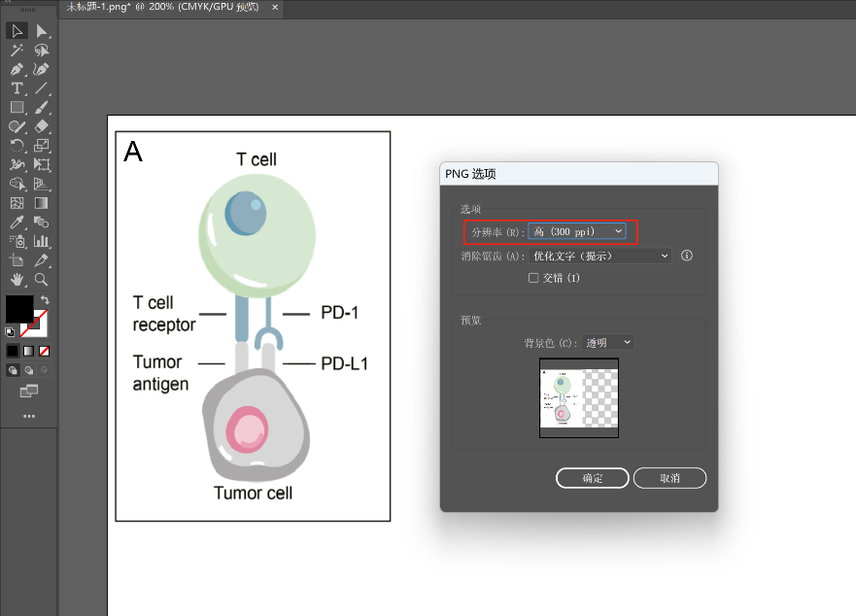Click the swap fill and stroke arrow
The width and height of the screenshot is (856, 616).
point(45,300)
